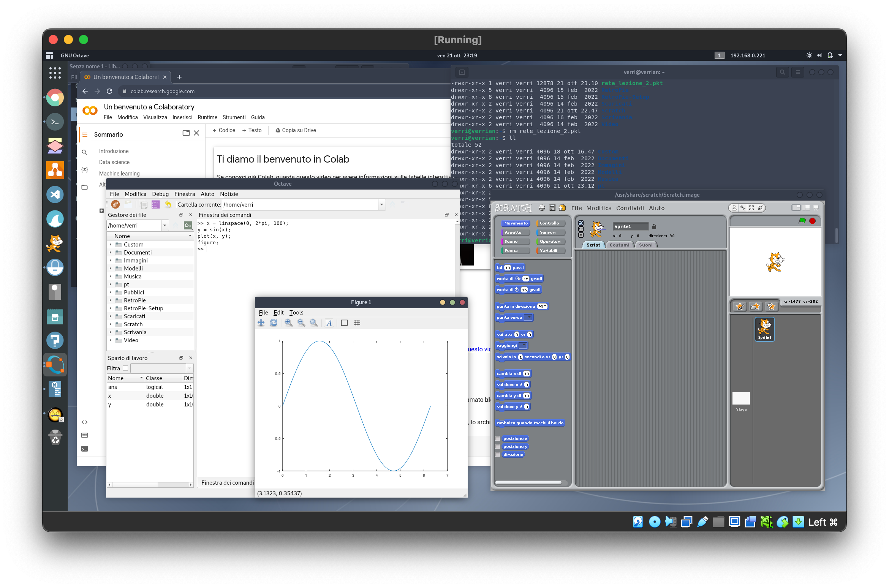889x588 pixels.
Task: Expand the Documenti folder in Octave file browser
Action: pos(111,253)
